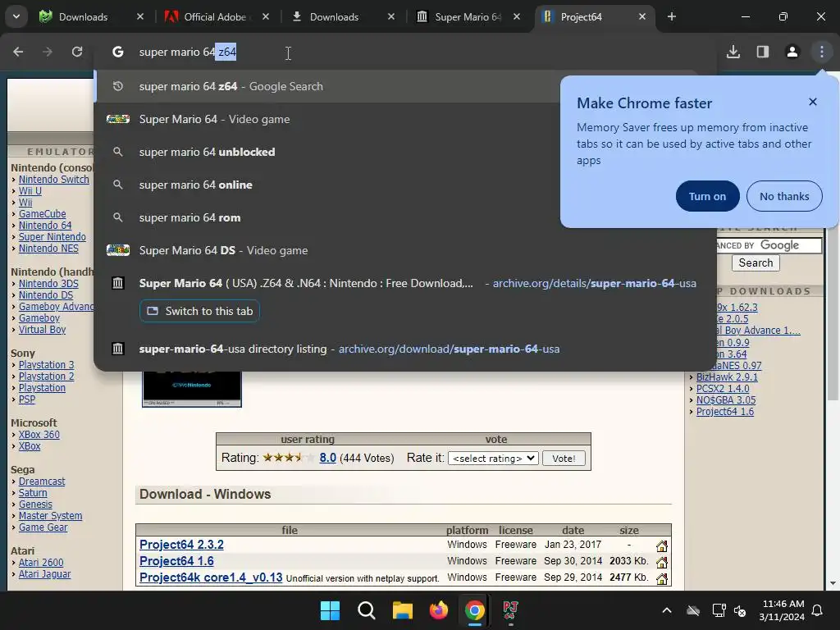Click the Google custom search field
This screenshot has height=630, width=840.
pos(769,245)
